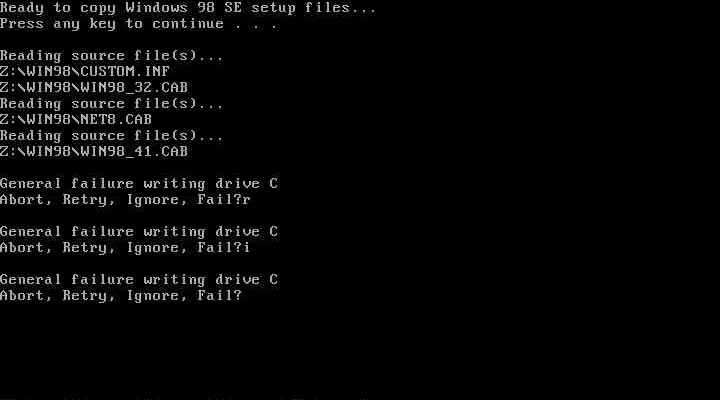Viewport: 720px width, 400px height.
Task: Click "Retry" in the unanswered final prompt
Action: pos(85,296)
